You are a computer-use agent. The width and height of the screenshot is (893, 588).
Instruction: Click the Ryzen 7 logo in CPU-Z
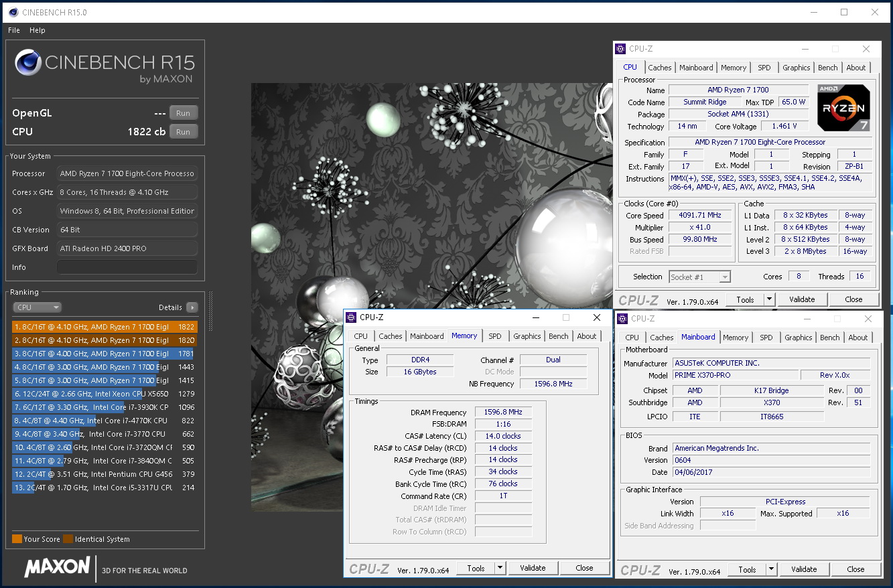coord(843,107)
